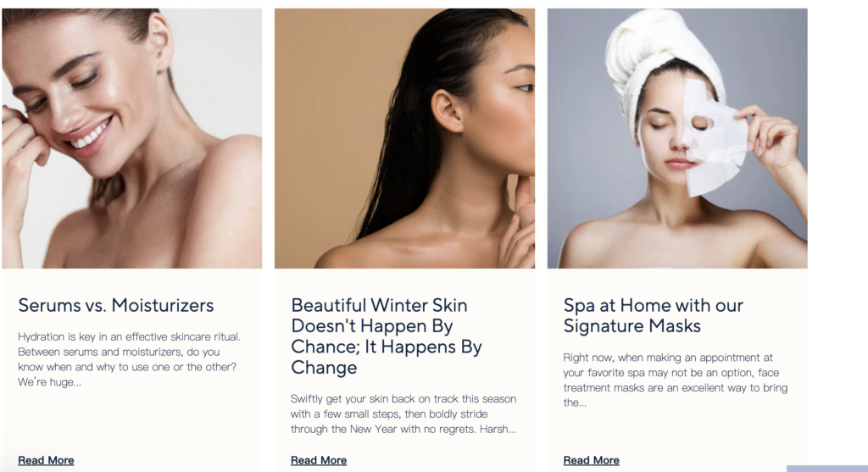Open the Spa at Home masks image
This screenshot has width=868, height=472.
coord(677,138)
